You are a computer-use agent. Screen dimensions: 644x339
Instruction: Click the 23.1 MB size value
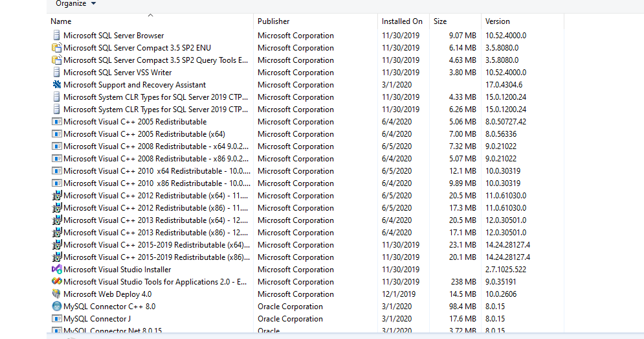tap(463, 245)
